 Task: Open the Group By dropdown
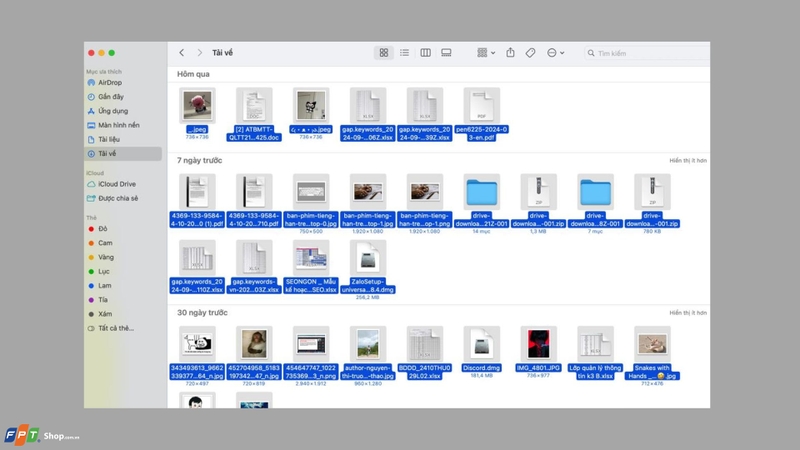486,53
